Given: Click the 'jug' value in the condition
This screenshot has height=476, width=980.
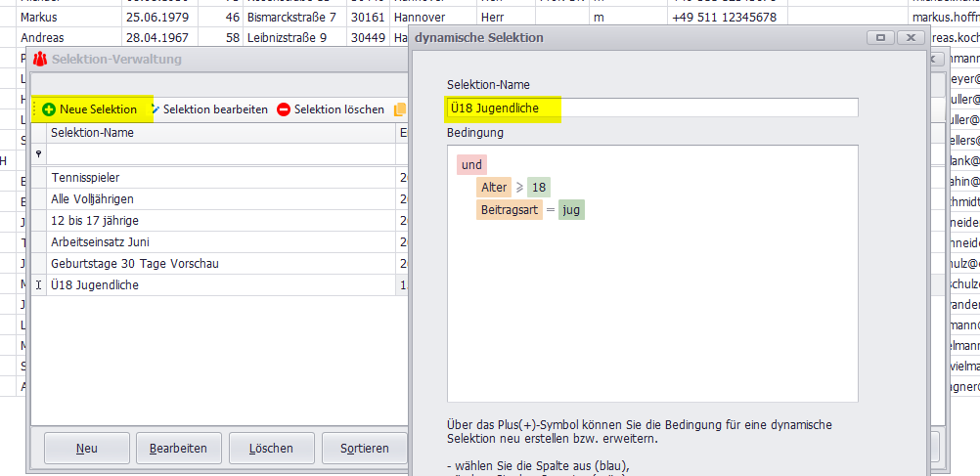Looking at the screenshot, I should [572, 210].
